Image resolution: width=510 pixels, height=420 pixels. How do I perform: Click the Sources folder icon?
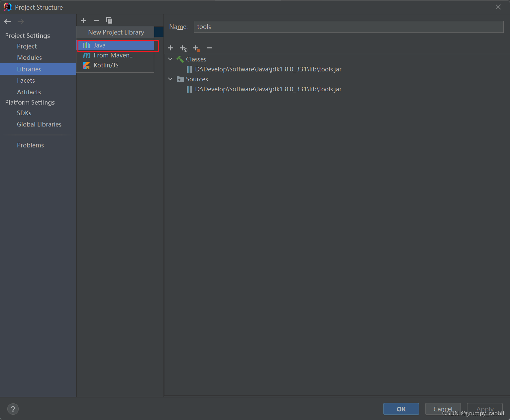click(x=180, y=79)
